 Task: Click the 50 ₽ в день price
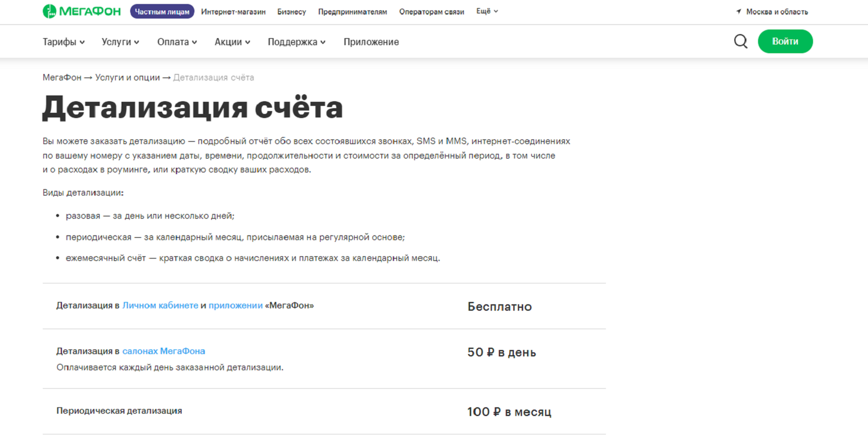pos(502,352)
